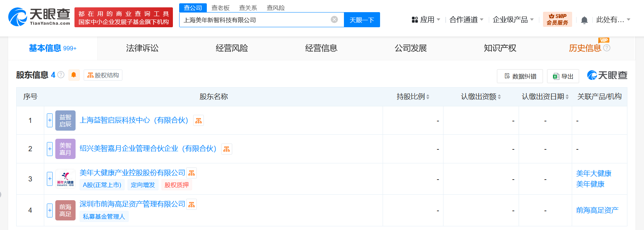Open equity structure icon for 上海益智启辰科技中心
The height and width of the screenshot is (230, 644).
point(199,121)
